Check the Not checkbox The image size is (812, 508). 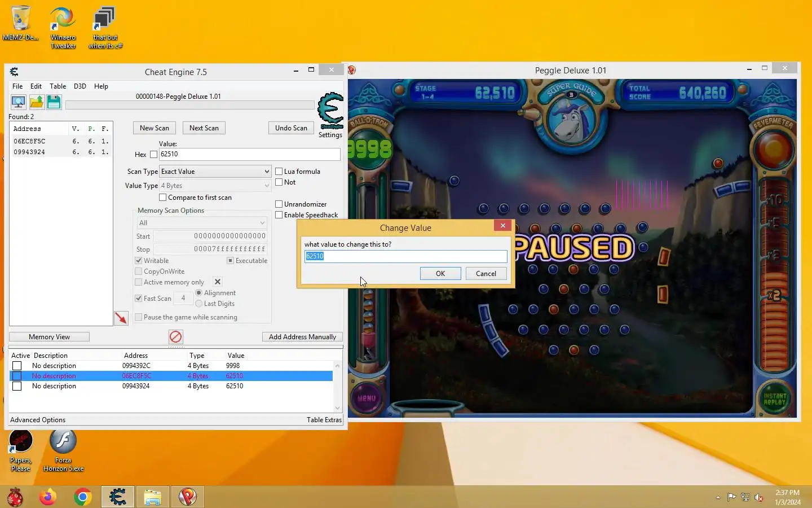click(279, 182)
